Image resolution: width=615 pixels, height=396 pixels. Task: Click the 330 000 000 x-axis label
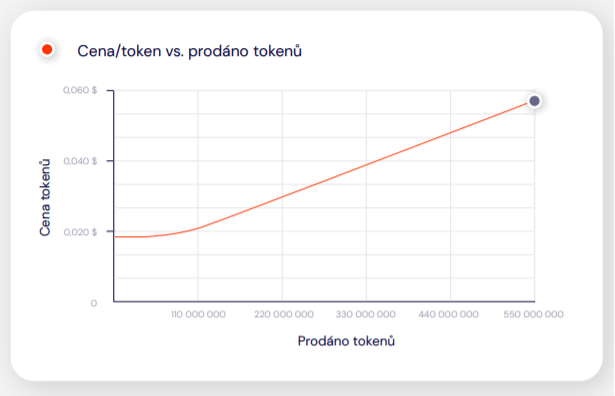coord(366,314)
